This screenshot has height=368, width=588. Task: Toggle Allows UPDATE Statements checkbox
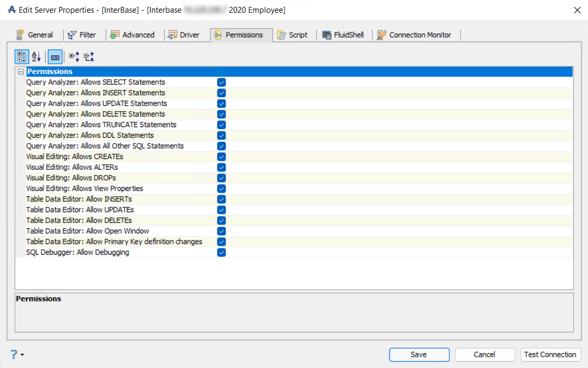(x=221, y=103)
